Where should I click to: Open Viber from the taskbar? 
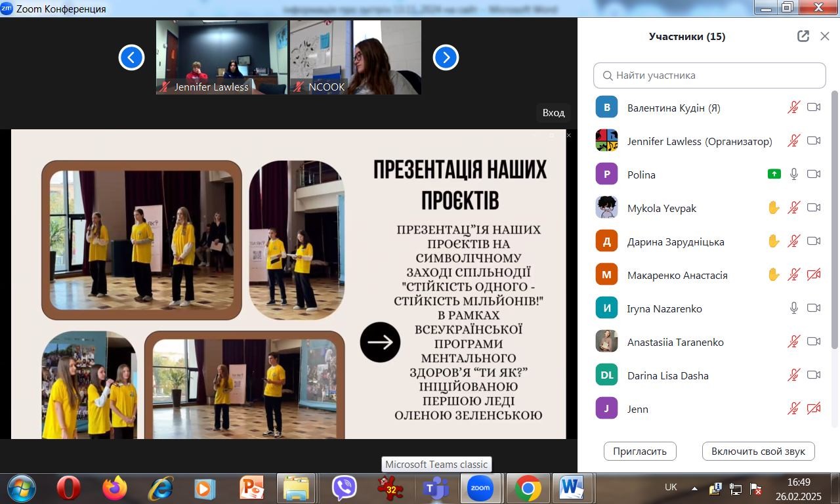coord(344,488)
